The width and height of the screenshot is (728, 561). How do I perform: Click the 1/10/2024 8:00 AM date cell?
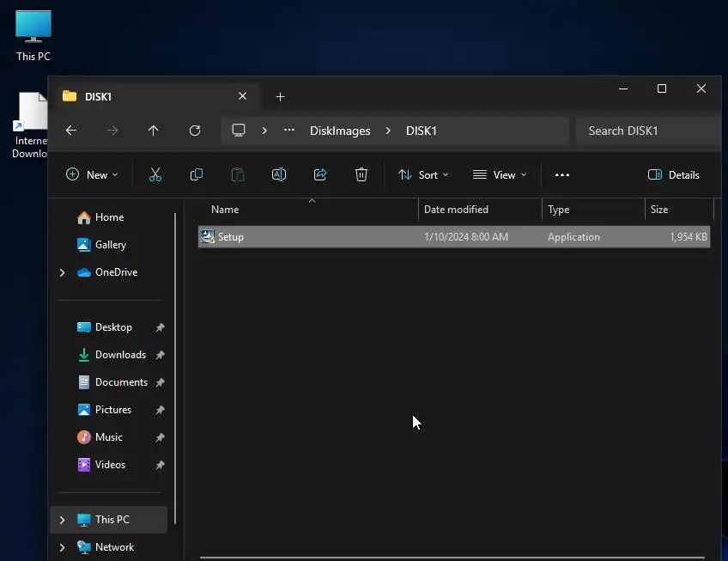(465, 237)
